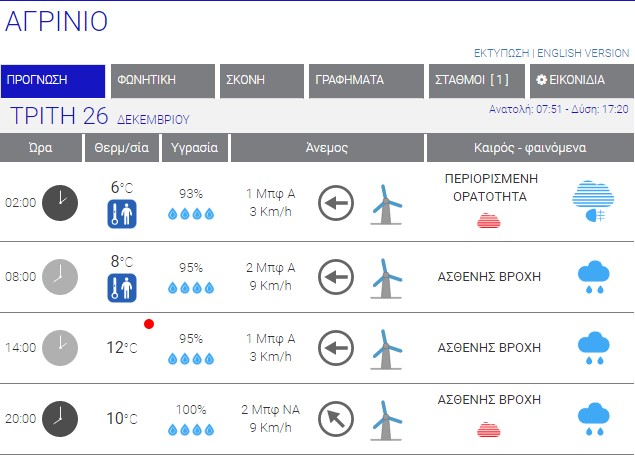
Task: Switch to the ΦΩΝΗΤΙΚΗ tab
Action: pos(163,81)
